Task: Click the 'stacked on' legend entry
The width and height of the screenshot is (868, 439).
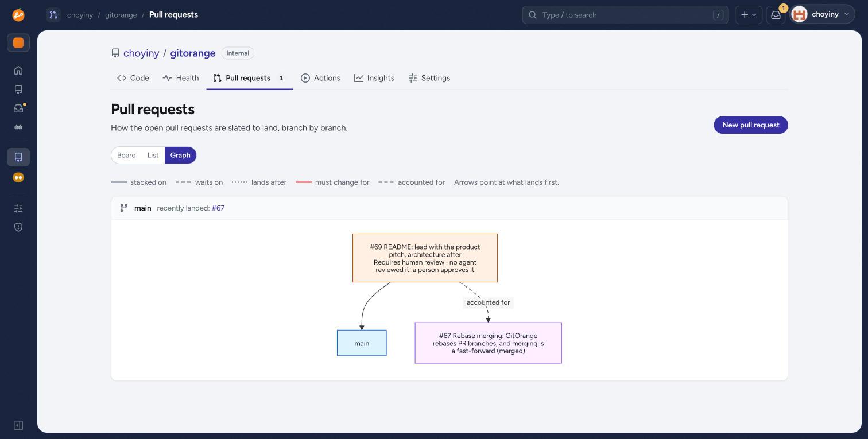Action: [138, 182]
